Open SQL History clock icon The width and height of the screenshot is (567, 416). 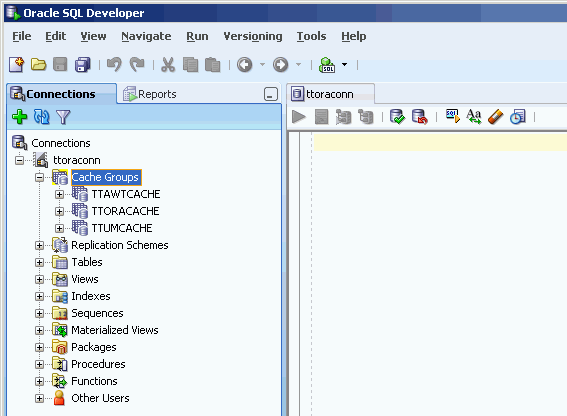517,117
